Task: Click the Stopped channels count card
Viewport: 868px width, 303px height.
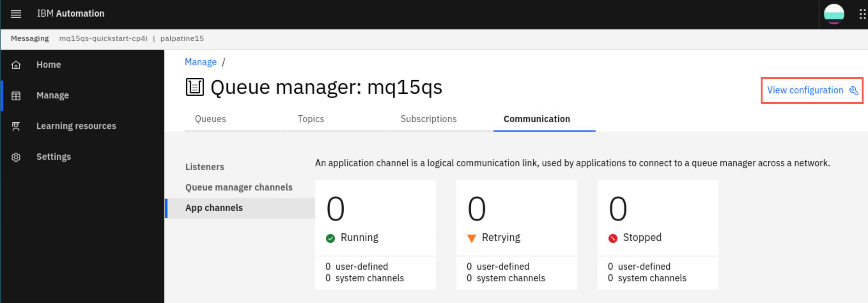Action: 658,235
